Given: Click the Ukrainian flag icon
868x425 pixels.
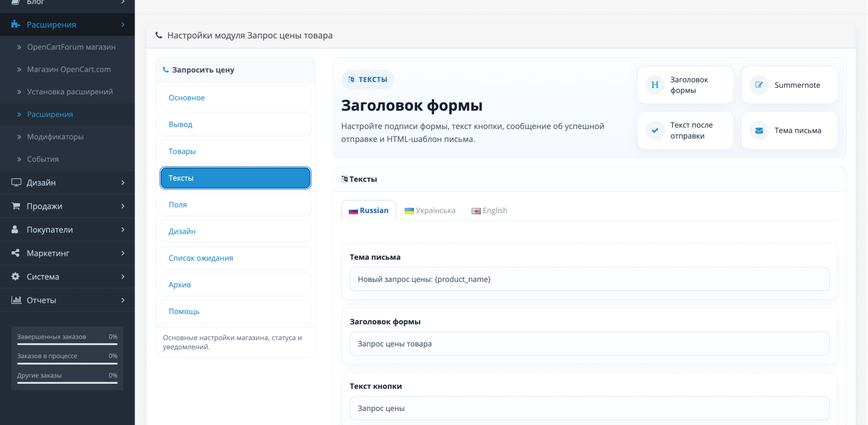Looking at the screenshot, I should point(410,211).
